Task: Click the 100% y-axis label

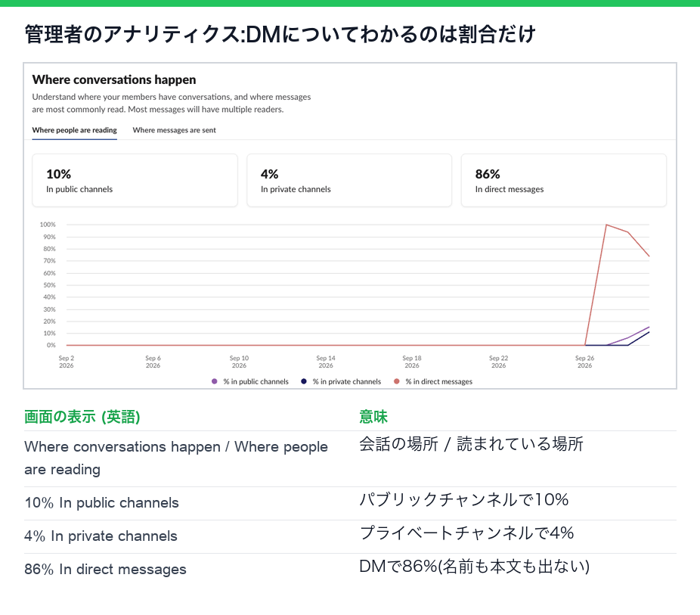Action: click(48, 225)
